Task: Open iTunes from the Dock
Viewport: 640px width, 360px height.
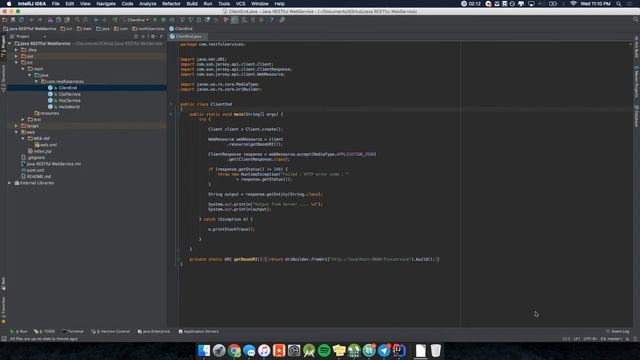Action: [x=264, y=351]
